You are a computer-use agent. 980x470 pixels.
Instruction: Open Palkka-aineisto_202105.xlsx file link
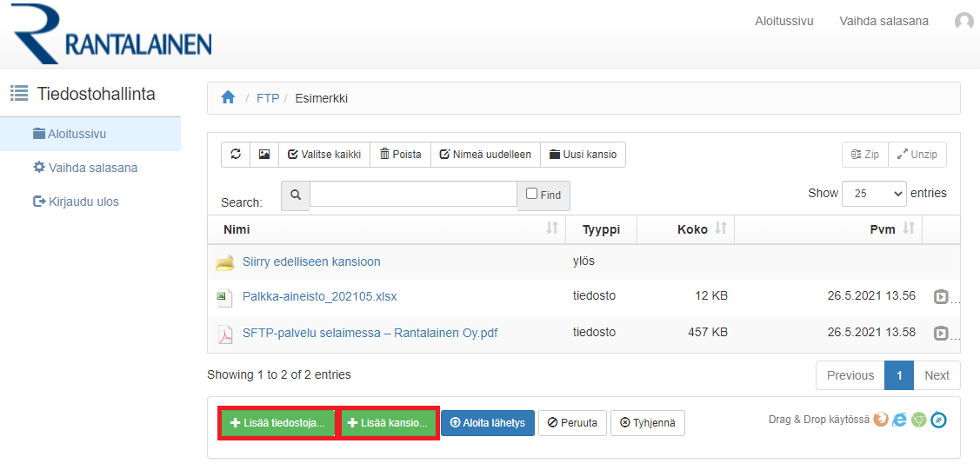pyautogui.click(x=319, y=296)
